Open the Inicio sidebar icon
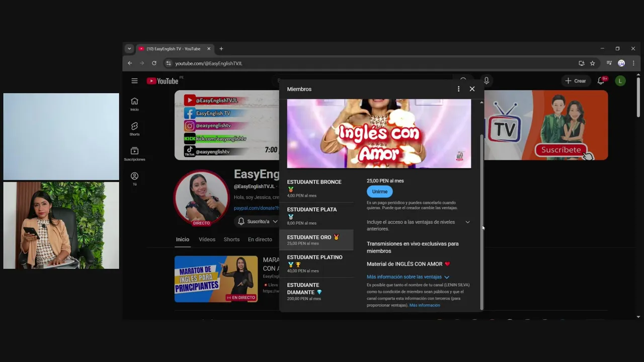This screenshot has width=644, height=362. (134, 104)
